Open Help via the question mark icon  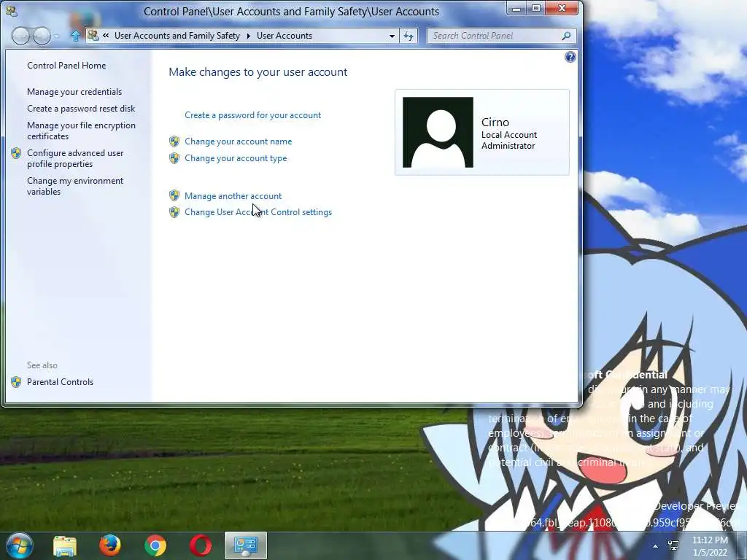[570, 57]
